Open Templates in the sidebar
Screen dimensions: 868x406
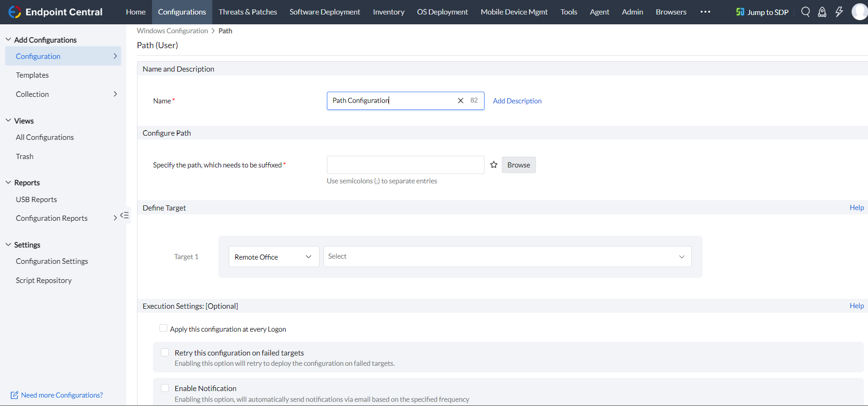click(32, 75)
